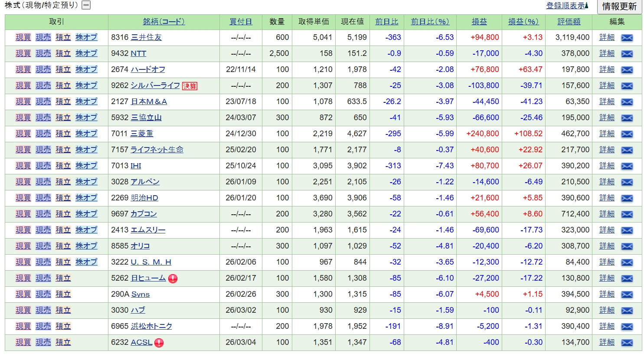The height and width of the screenshot is (357, 644).
Task: Sort by 登録順表示 order
Action: coord(566,6)
